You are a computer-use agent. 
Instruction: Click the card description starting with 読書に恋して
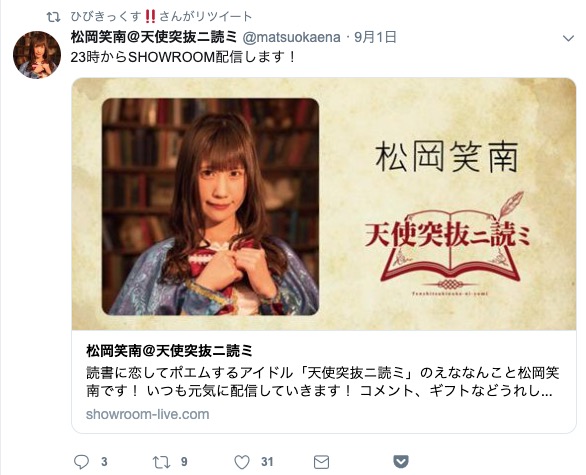(322, 382)
